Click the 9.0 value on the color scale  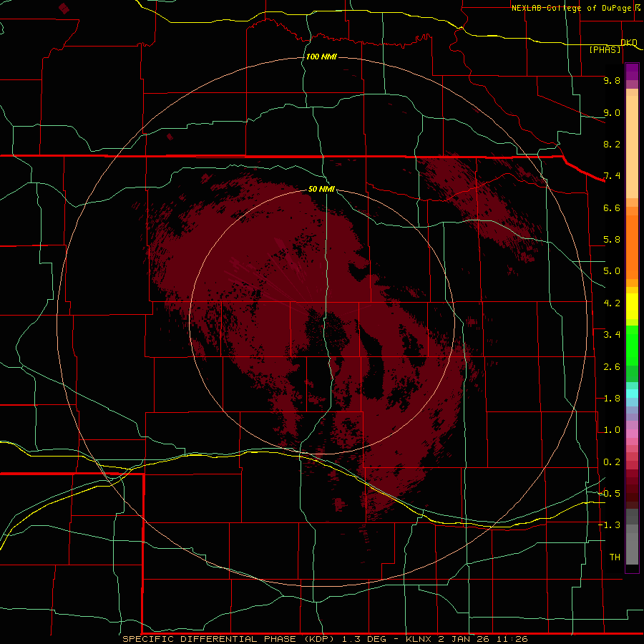click(612, 112)
